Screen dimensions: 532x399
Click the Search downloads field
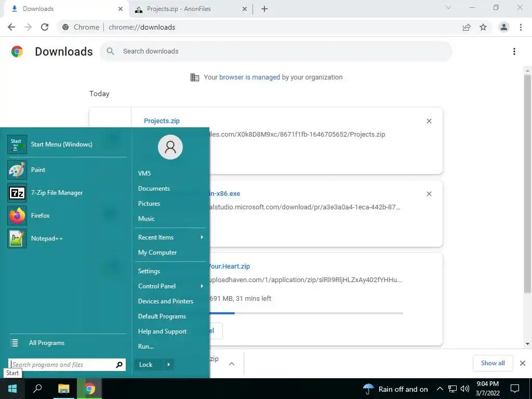276,51
